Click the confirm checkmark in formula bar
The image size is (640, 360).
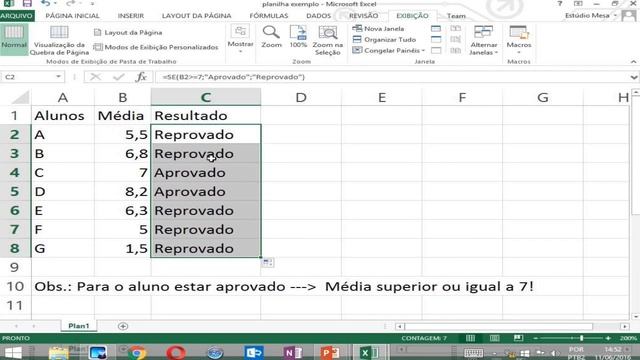pyautogui.click(x=119, y=77)
